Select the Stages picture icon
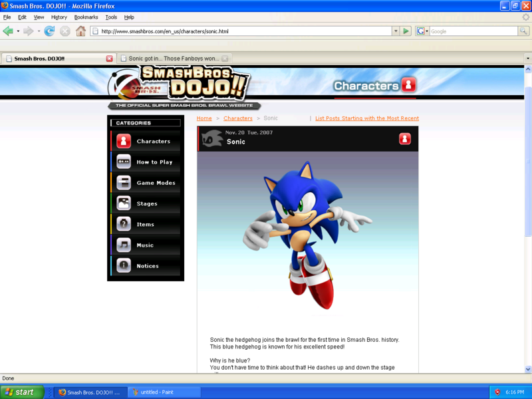This screenshot has width=532, height=399. point(124,203)
